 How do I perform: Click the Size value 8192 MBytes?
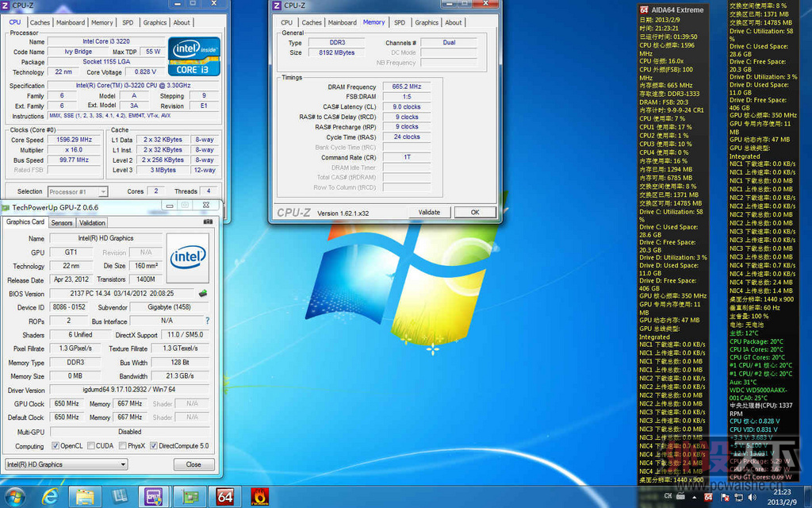[336, 53]
